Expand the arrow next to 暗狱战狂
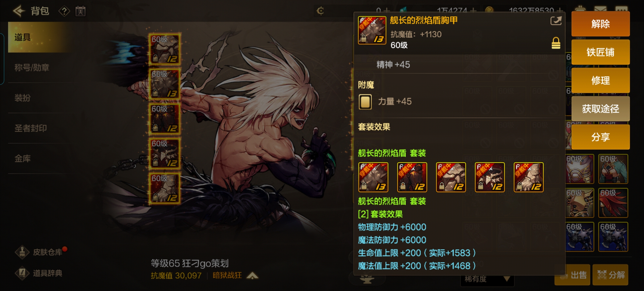644x291 pixels. 252,275
